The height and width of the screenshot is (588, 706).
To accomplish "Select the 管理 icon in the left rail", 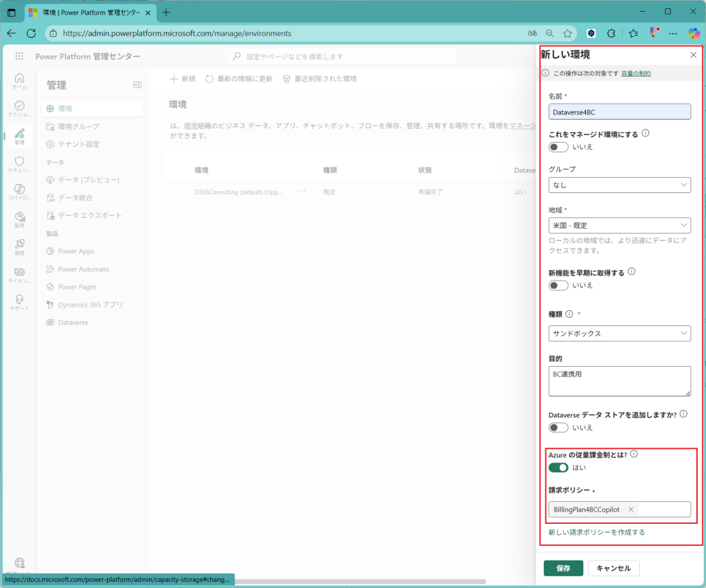I will 19,136.
